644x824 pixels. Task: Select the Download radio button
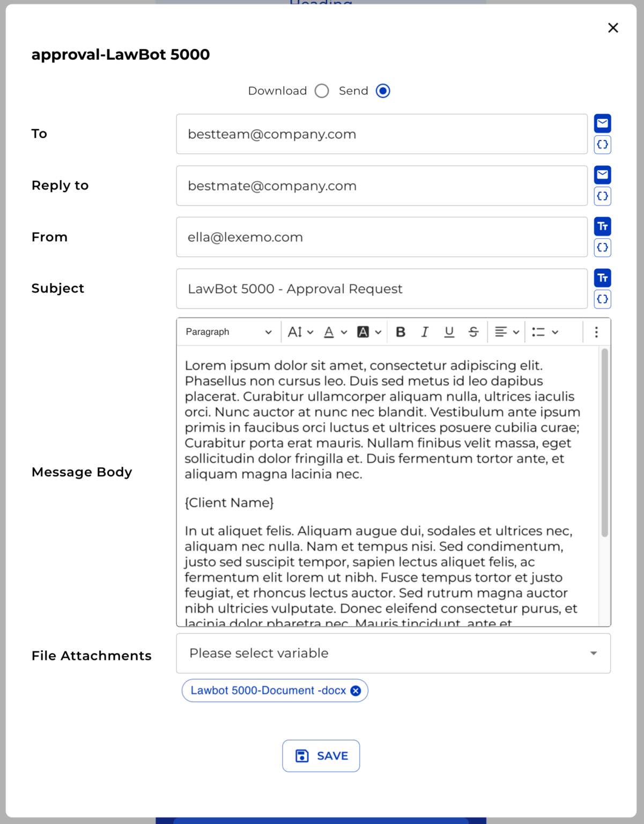pos(322,91)
